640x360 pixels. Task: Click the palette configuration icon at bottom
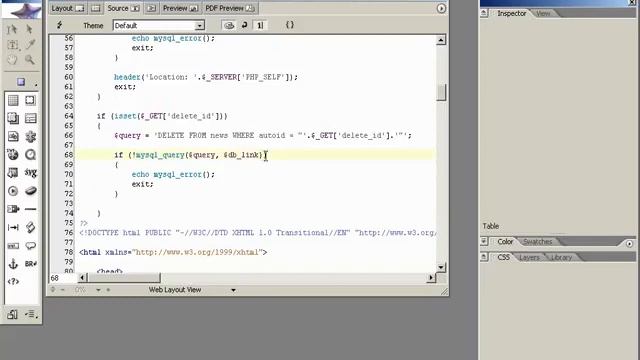click(12, 314)
